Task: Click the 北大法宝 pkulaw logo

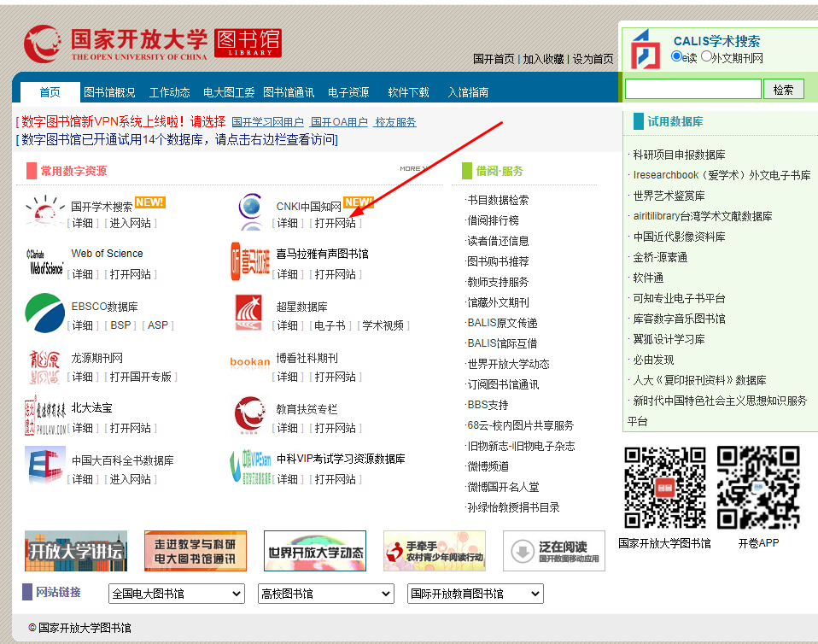Action: [x=45, y=415]
